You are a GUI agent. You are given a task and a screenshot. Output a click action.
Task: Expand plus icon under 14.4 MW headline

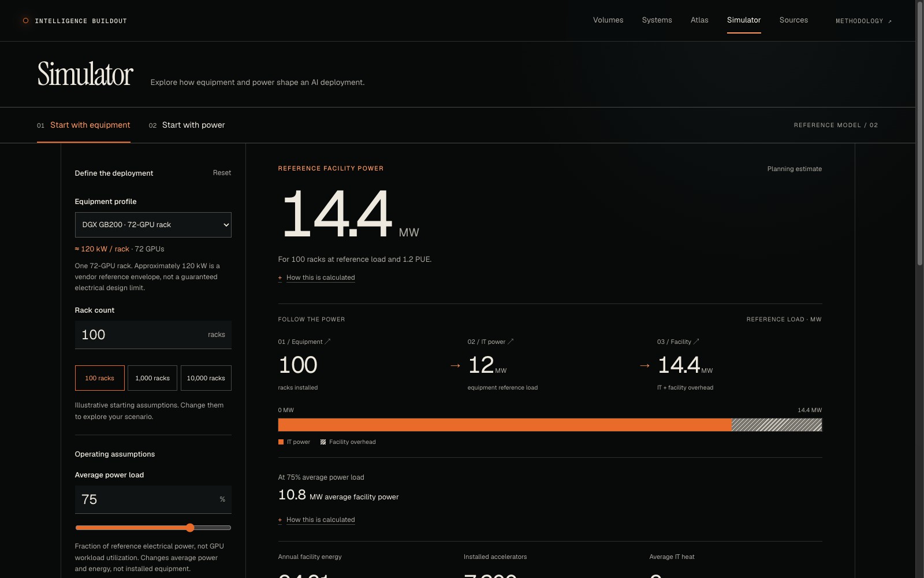pos(280,278)
